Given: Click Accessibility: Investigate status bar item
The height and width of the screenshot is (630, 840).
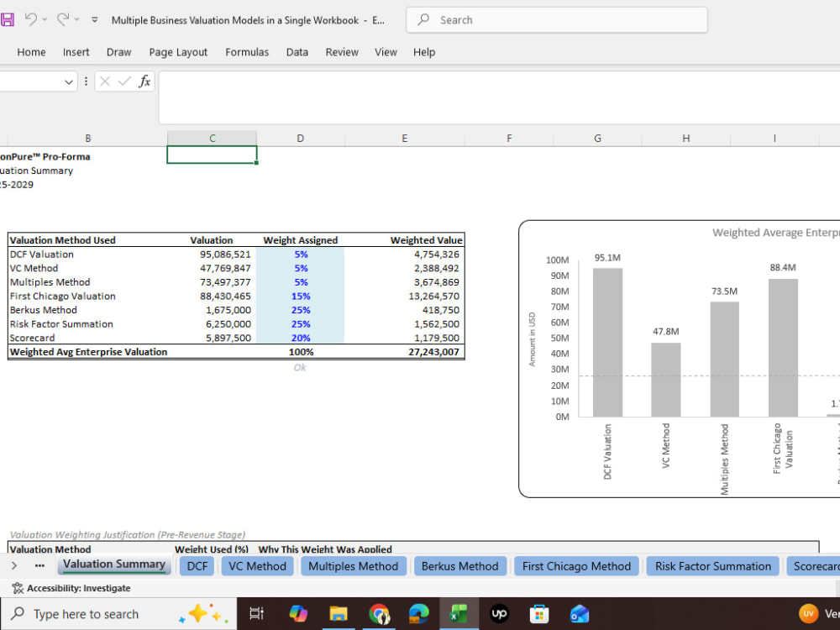Looking at the screenshot, I should pyautogui.click(x=71, y=588).
